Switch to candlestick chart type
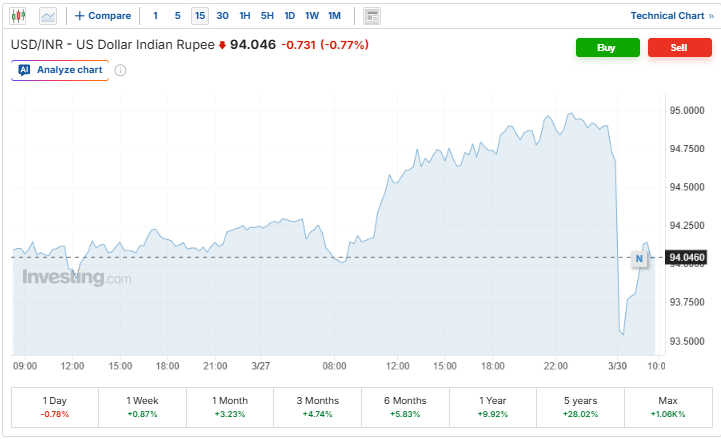Image resolution: width=721 pixels, height=439 pixels. coord(19,16)
